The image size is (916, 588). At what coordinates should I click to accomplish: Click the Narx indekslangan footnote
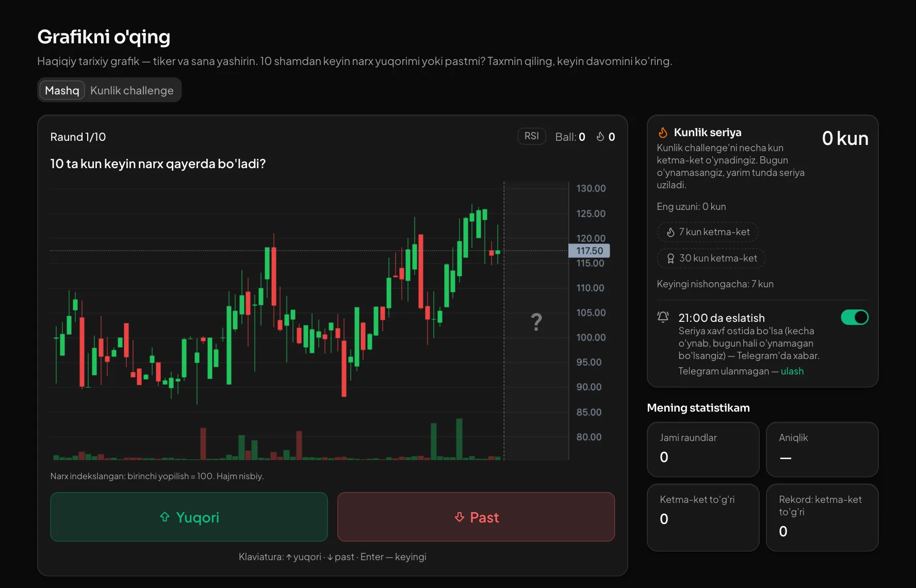(157, 476)
